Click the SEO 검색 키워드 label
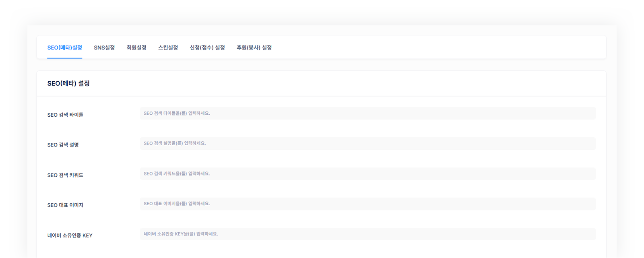The height and width of the screenshot is (258, 644). pyautogui.click(x=65, y=175)
